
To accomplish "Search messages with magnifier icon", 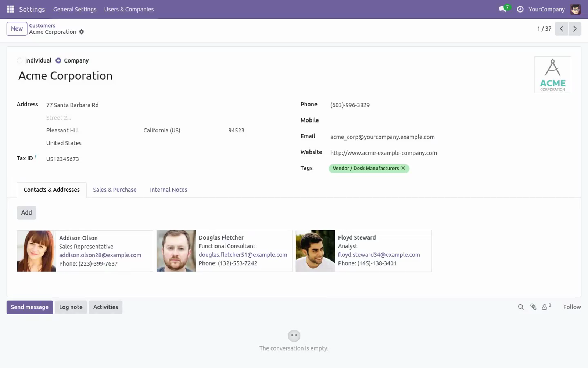I will click(x=521, y=307).
